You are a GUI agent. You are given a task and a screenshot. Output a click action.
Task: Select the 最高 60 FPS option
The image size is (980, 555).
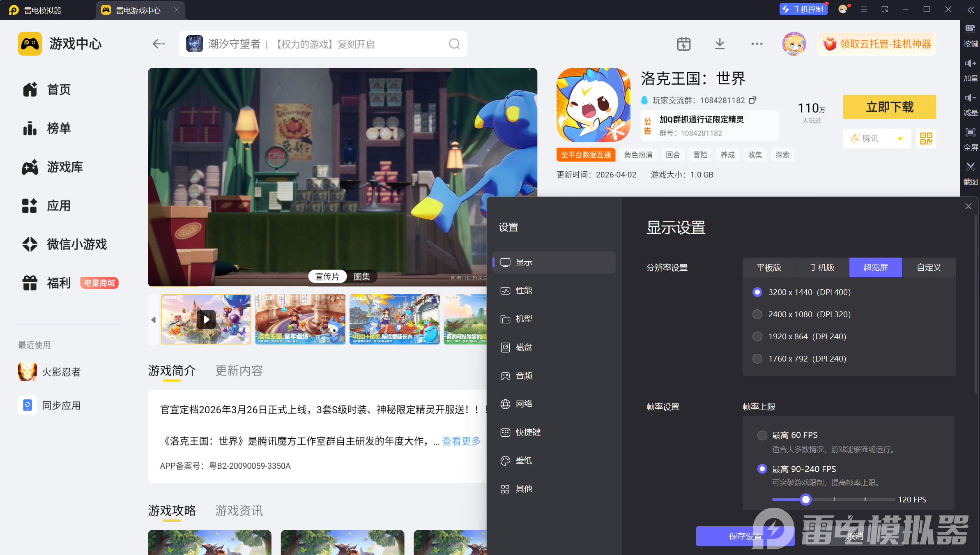(762, 435)
